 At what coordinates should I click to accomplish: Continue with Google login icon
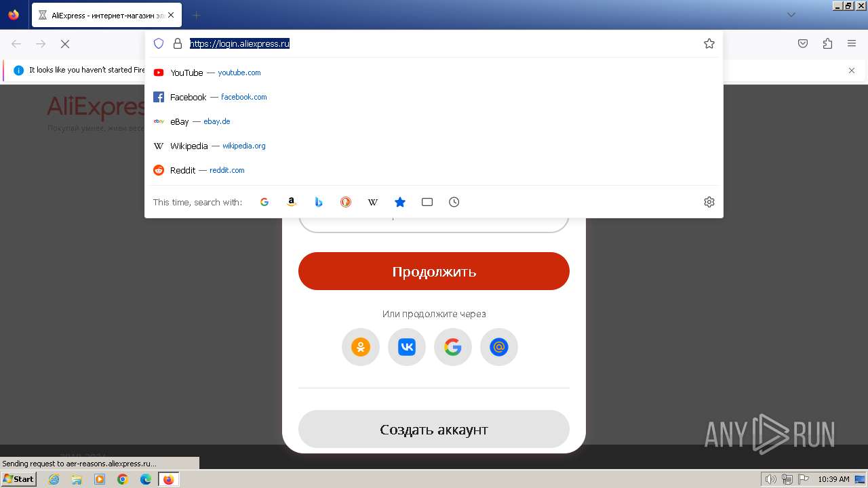[x=453, y=347]
